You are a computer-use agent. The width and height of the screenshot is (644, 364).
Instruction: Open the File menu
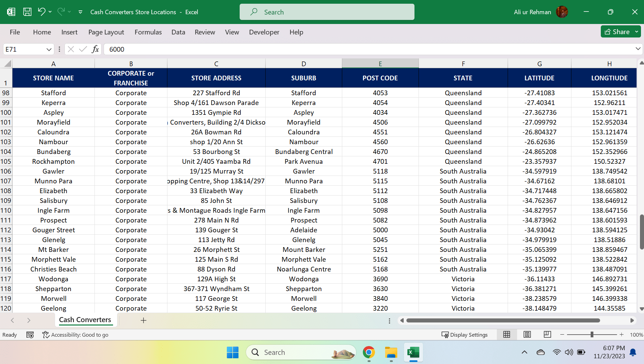pos(15,32)
